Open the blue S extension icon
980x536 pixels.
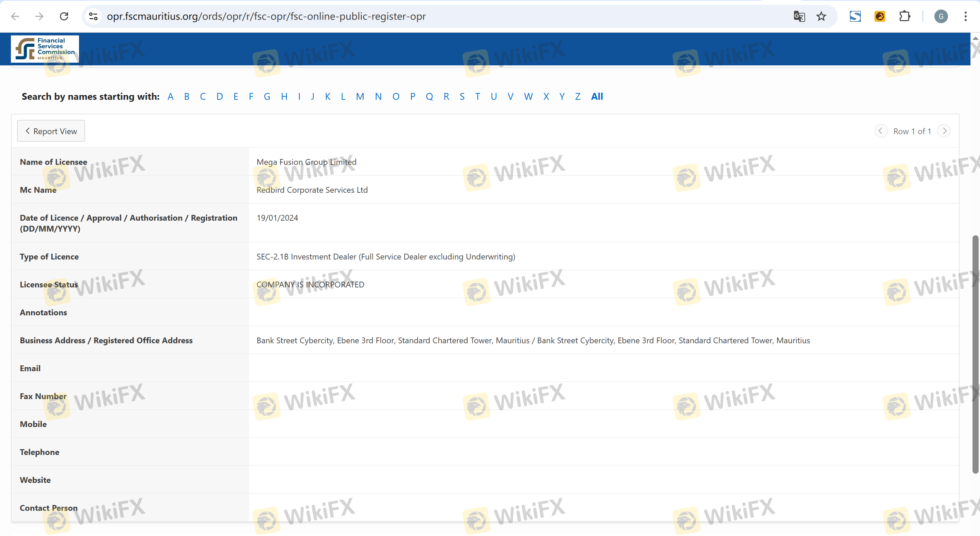(855, 16)
